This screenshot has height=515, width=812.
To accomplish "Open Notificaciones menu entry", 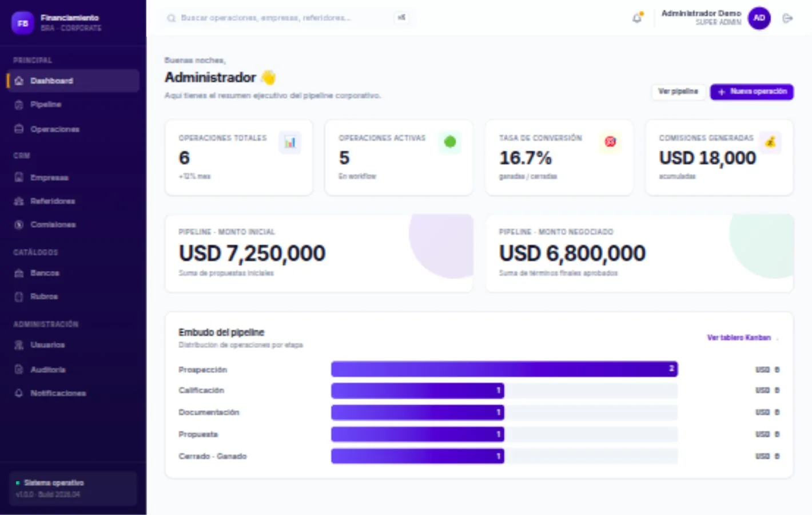I will tap(73, 393).
